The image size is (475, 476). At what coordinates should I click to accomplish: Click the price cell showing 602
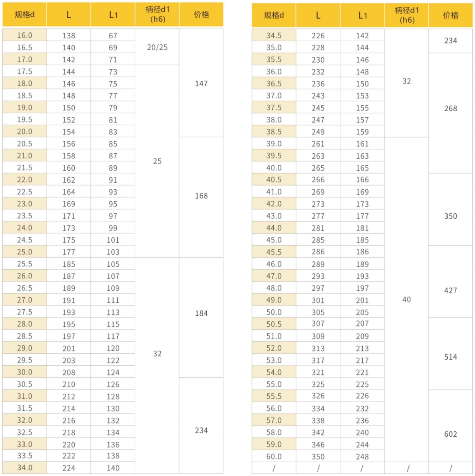pos(451,434)
